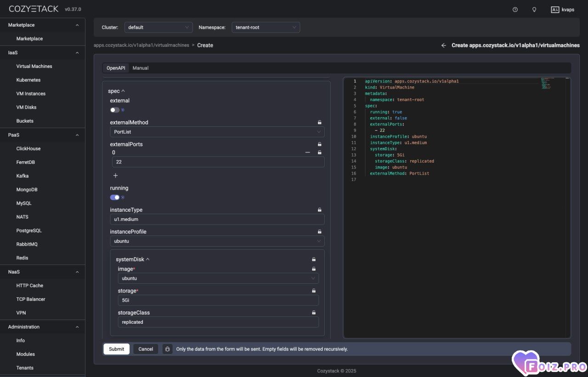Click the lightbulb theme icon

click(x=534, y=10)
